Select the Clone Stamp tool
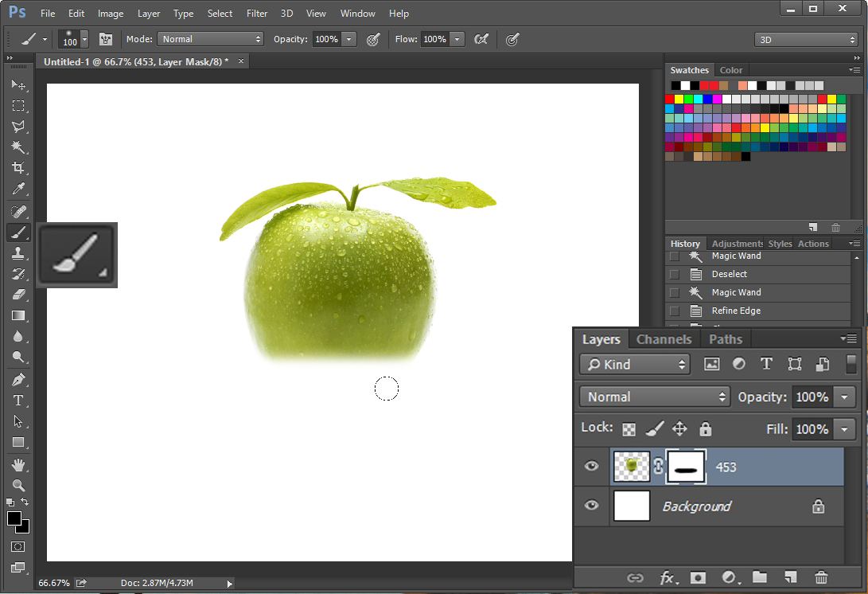This screenshot has height=594, width=868. (18, 253)
